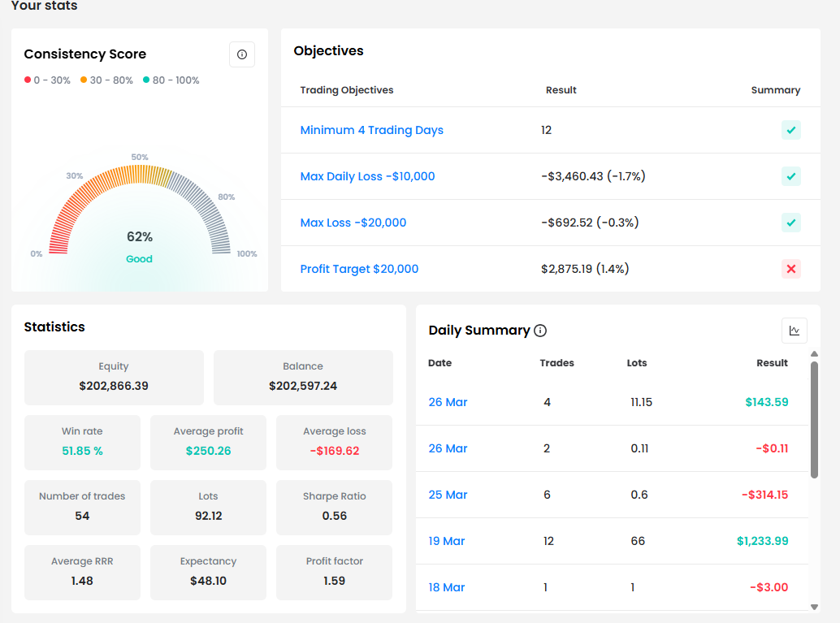Open the 26 Mar entry with $143.59 result
This screenshot has height=623, width=840.
coord(448,402)
